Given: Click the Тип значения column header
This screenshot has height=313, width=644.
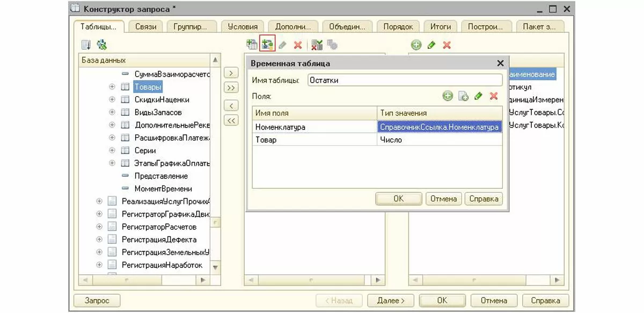Looking at the screenshot, I should (440, 113).
